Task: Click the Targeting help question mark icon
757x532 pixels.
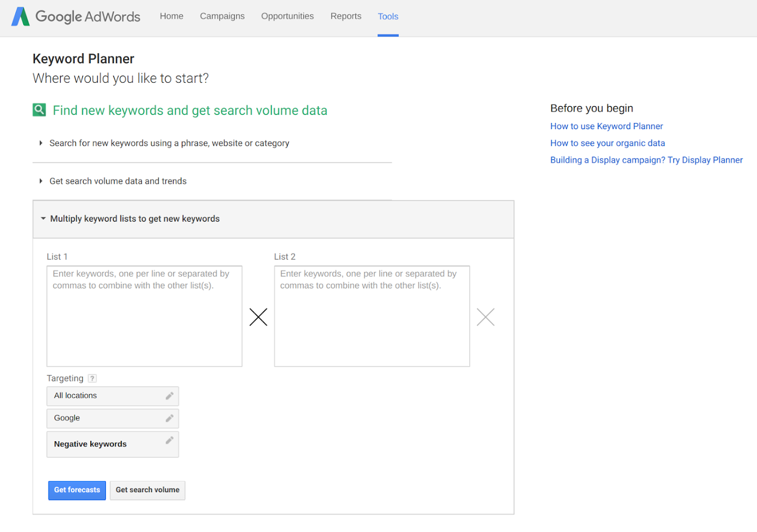Action: click(x=92, y=378)
